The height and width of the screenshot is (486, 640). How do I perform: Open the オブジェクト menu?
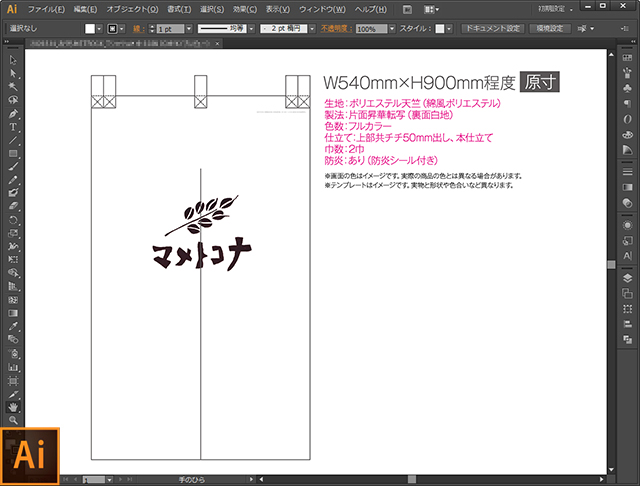(132, 9)
